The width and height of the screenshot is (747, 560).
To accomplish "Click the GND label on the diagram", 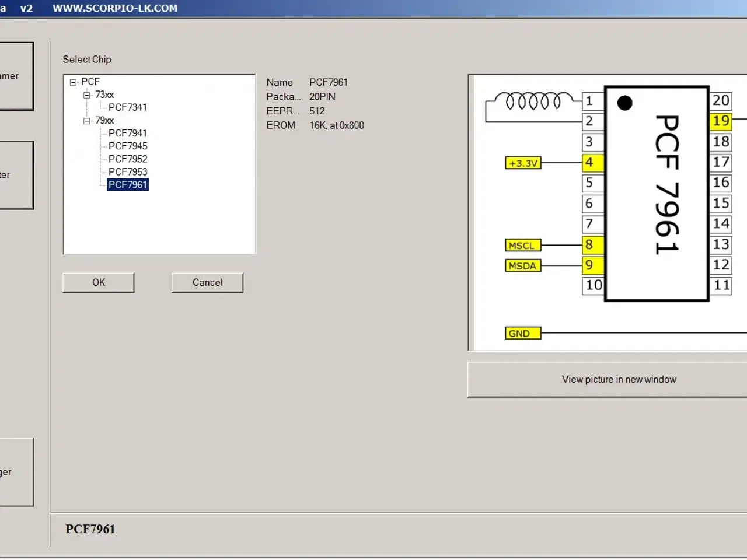I will (522, 332).
